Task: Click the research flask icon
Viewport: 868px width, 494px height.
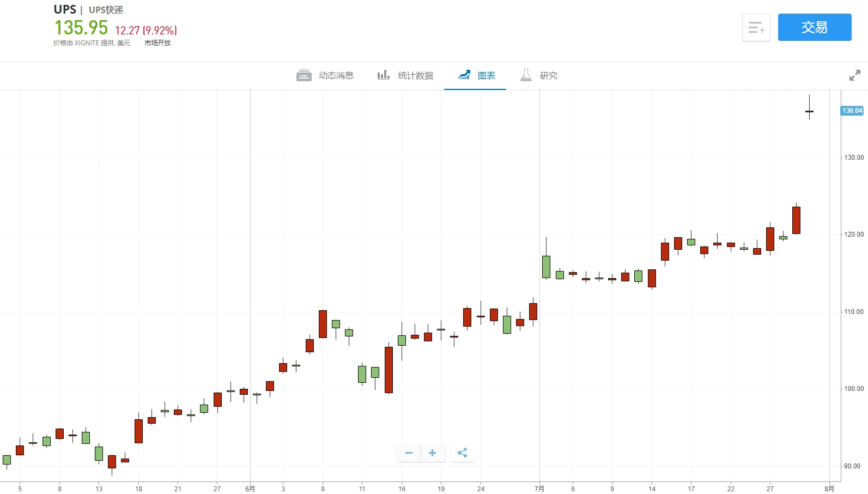Action: pos(526,75)
